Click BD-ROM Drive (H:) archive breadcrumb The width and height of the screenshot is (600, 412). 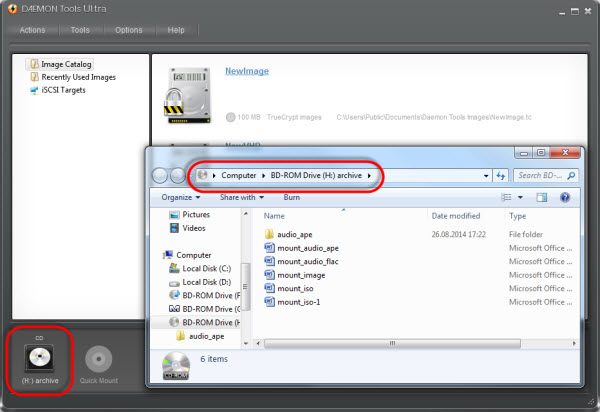click(x=316, y=175)
